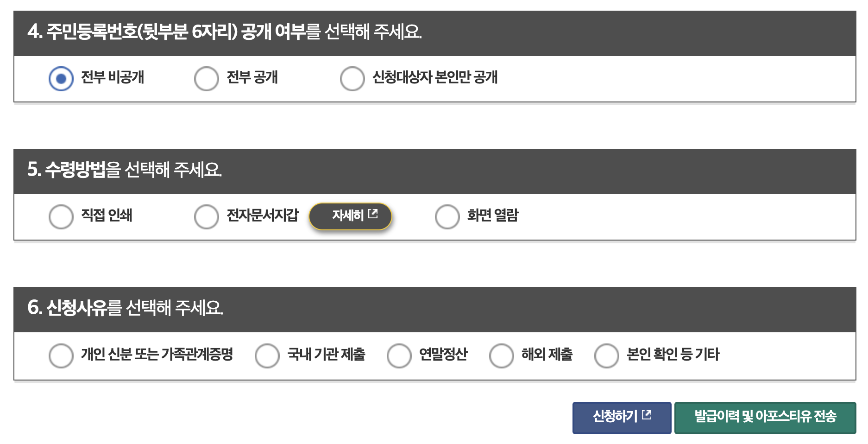
Task: Submit the application via 신청하기
Action: click(622, 417)
